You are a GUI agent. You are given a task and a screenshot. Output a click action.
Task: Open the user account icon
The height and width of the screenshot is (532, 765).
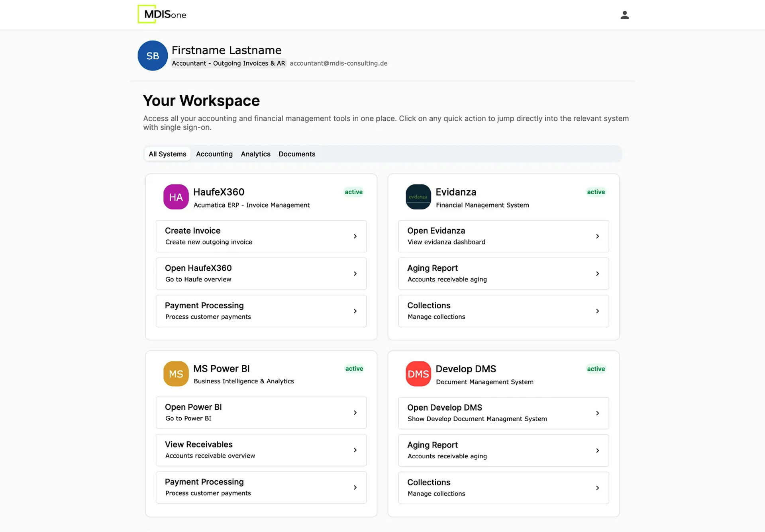pos(624,15)
